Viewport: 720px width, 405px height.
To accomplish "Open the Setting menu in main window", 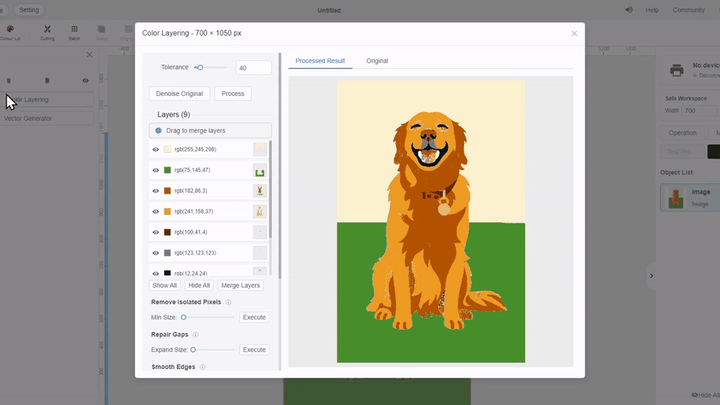I will coord(29,10).
